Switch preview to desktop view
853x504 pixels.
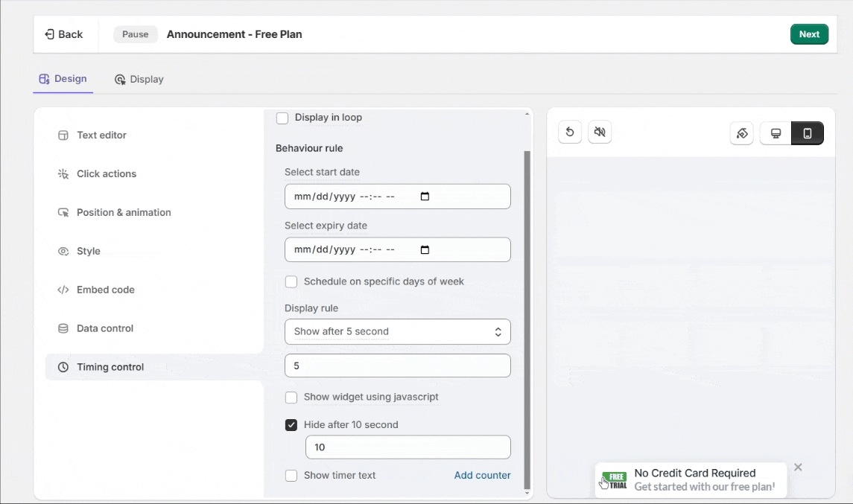776,133
